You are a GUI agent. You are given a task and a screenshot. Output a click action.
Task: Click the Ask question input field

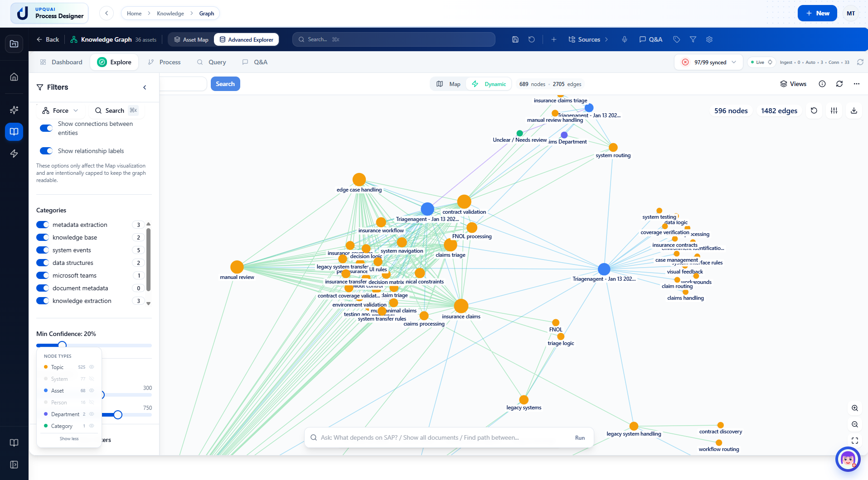(x=435, y=437)
